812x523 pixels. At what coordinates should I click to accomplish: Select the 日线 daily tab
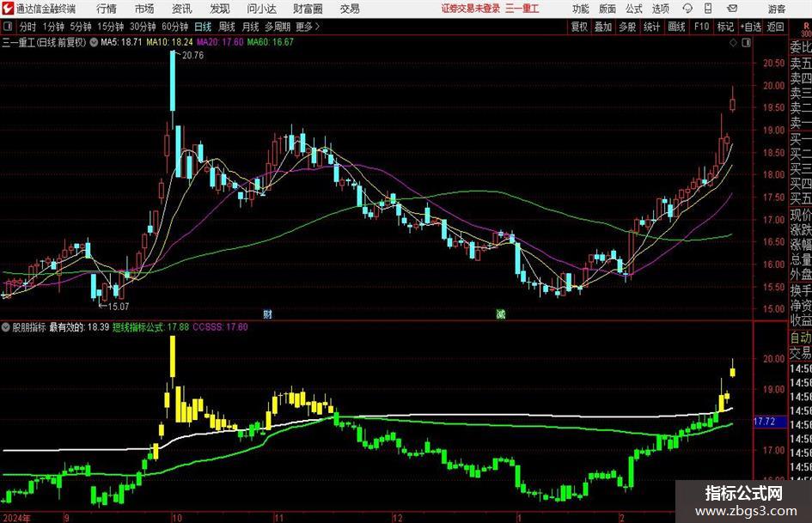point(203,27)
